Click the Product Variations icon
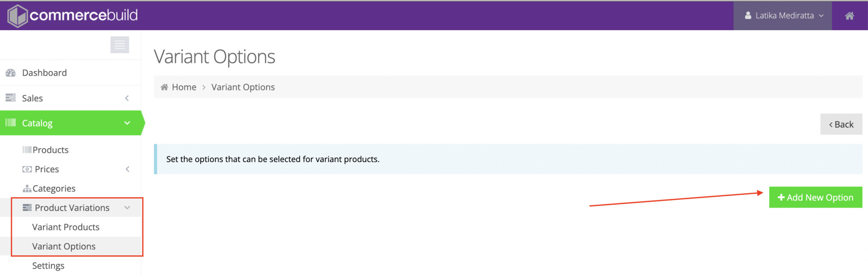 click(x=27, y=208)
